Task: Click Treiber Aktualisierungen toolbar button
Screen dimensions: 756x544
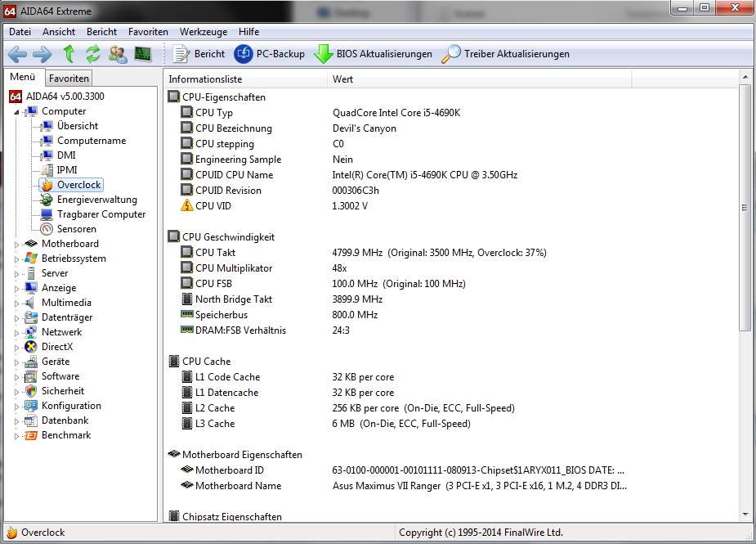Action: 506,53
